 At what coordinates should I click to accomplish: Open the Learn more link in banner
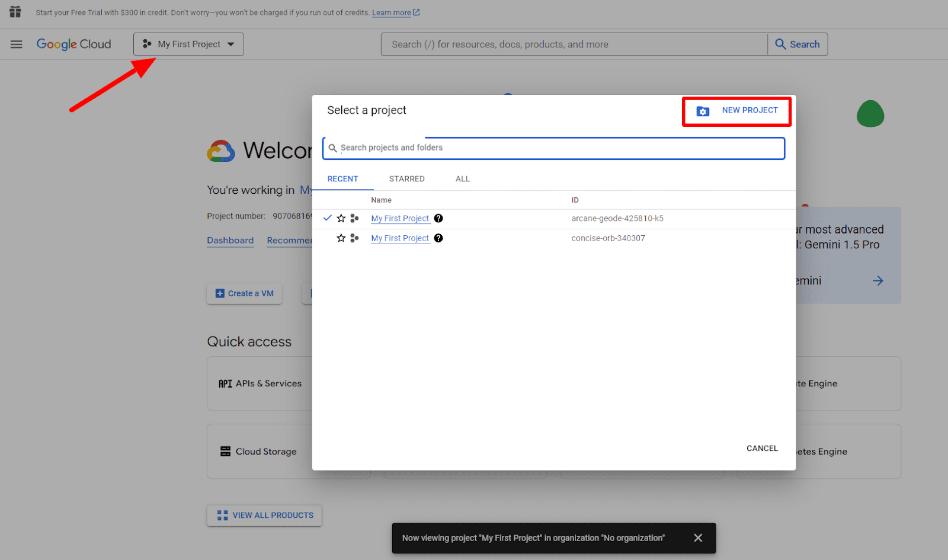tap(392, 12)
